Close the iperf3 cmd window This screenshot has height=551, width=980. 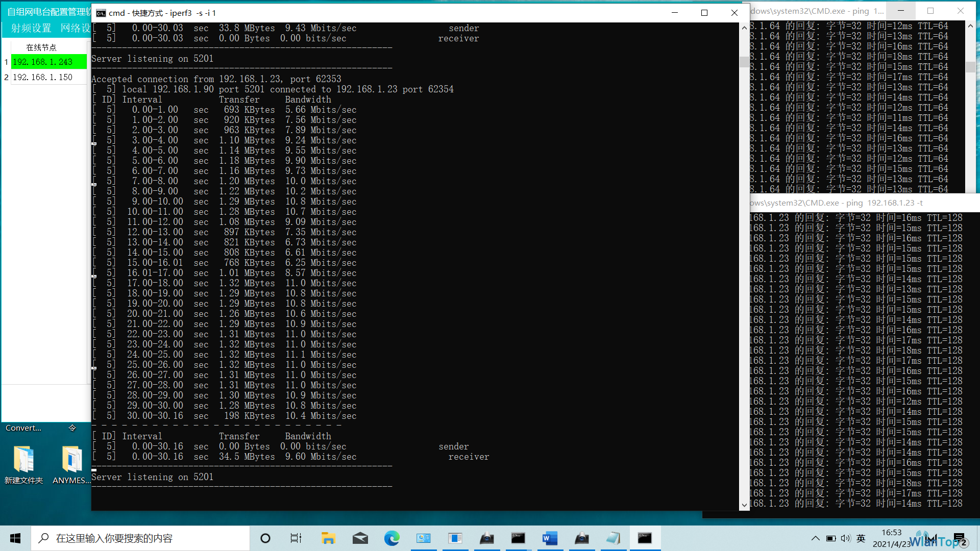[x=734, y=13]
